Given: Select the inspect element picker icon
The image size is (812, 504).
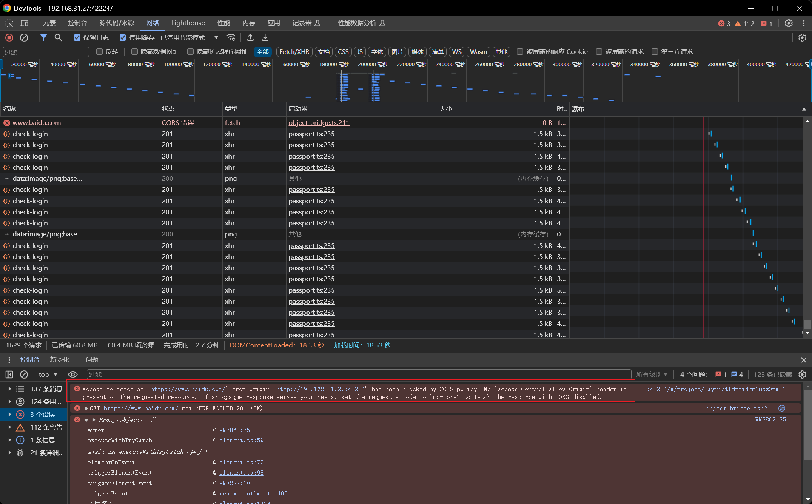Looking at the screenshot, I should [x=9, y=23].
